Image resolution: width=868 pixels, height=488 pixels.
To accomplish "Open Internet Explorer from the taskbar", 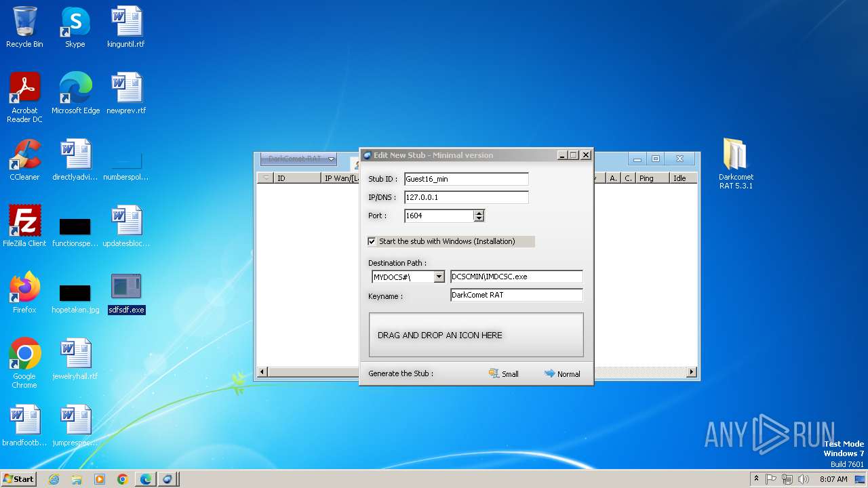I will point(54,479).
